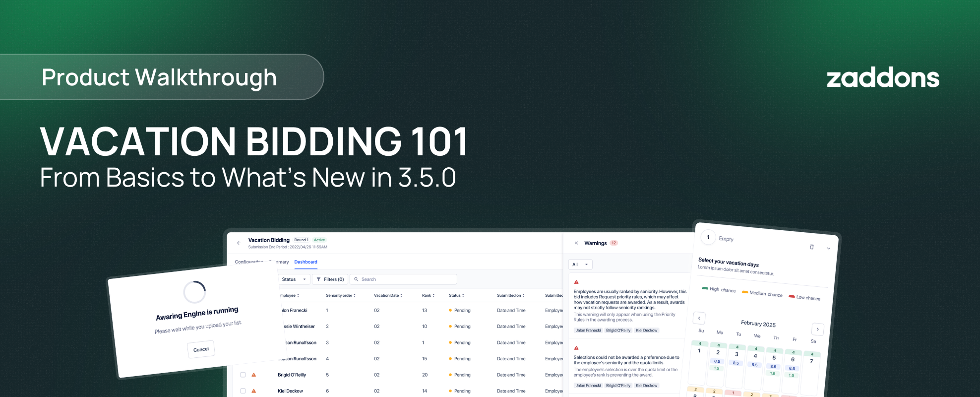980x397 pixels.
Task: Close the Warnings panel with X
Action: (576, 243)
